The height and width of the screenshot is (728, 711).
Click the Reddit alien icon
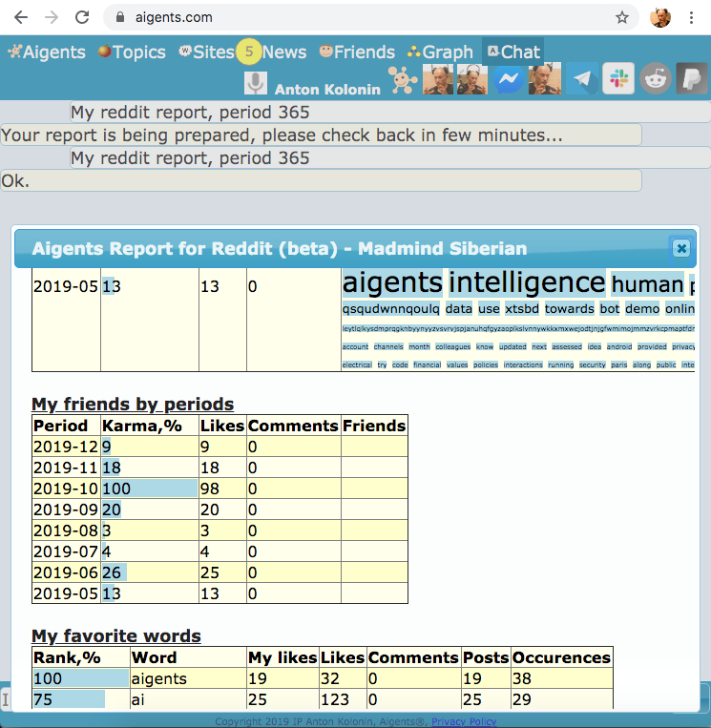[x=656, y=79]
